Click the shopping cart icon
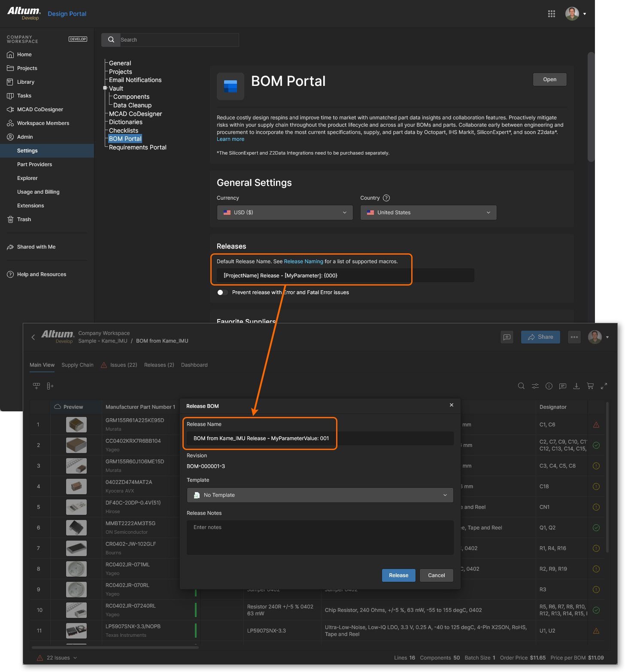 (590, 386)
